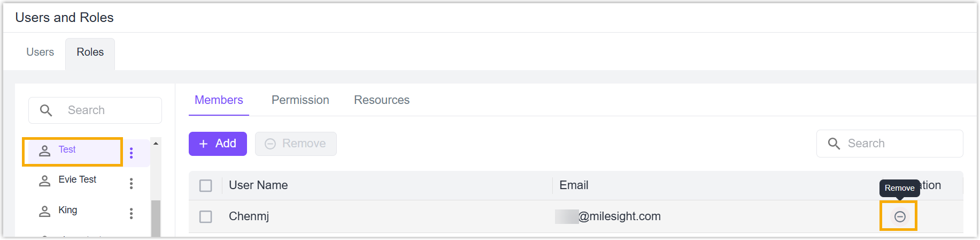Tick the select-all checkbox in table header
The image size is (980, 240).
point(206,186)
